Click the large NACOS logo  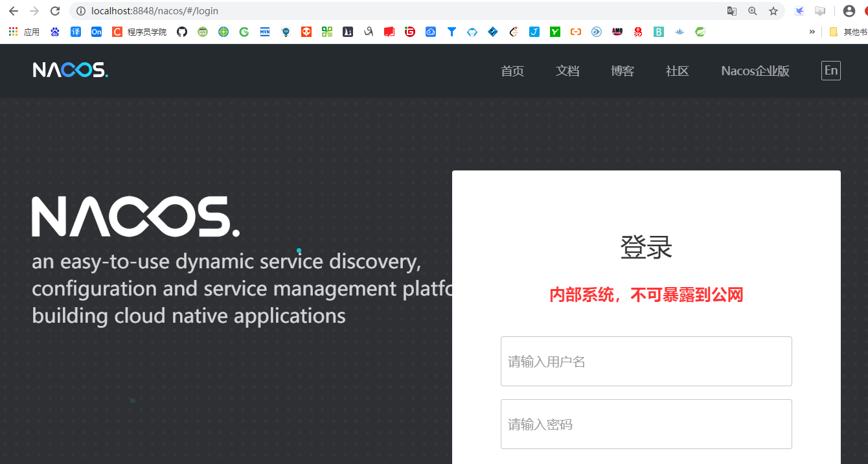[136, 216]
